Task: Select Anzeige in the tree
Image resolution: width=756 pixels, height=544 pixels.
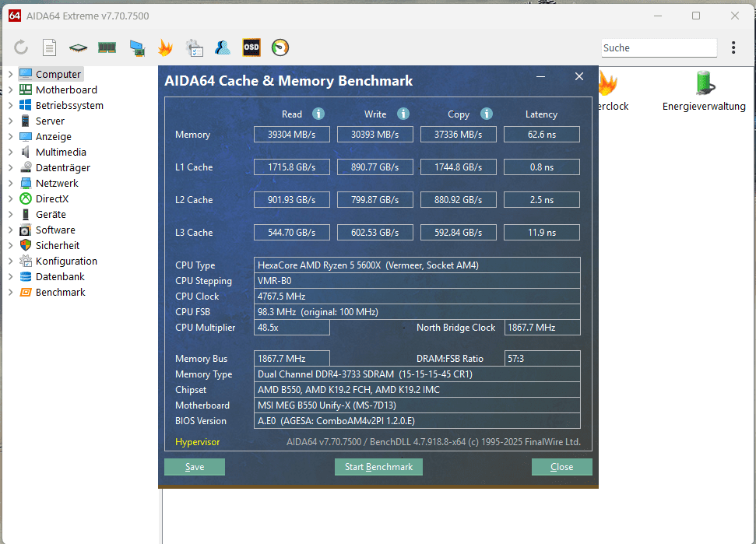Action: pyautogui.click(x=53, y=136)
